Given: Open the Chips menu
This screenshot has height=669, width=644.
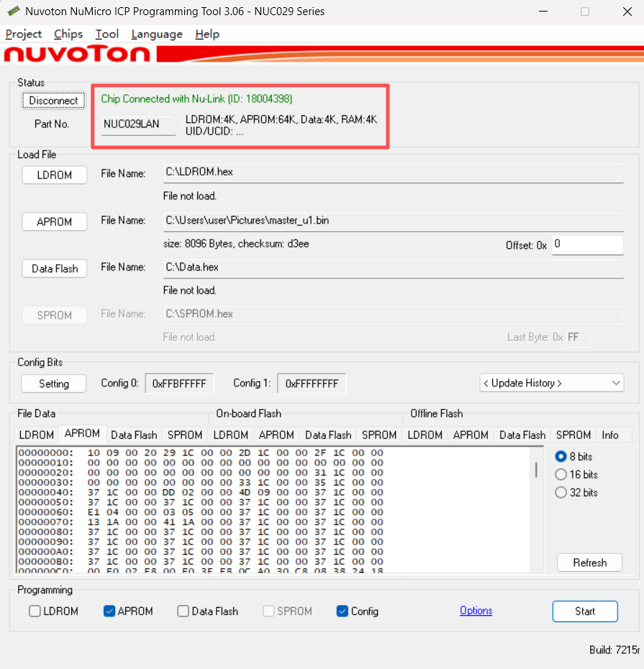Looking at the screenshot, I should pyautogui.click(x=68, y=34).
